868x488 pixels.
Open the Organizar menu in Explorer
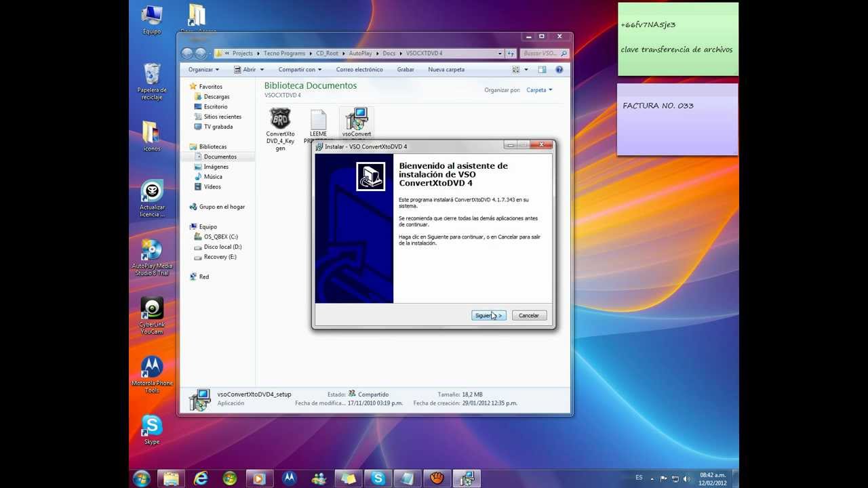(203, 69)
